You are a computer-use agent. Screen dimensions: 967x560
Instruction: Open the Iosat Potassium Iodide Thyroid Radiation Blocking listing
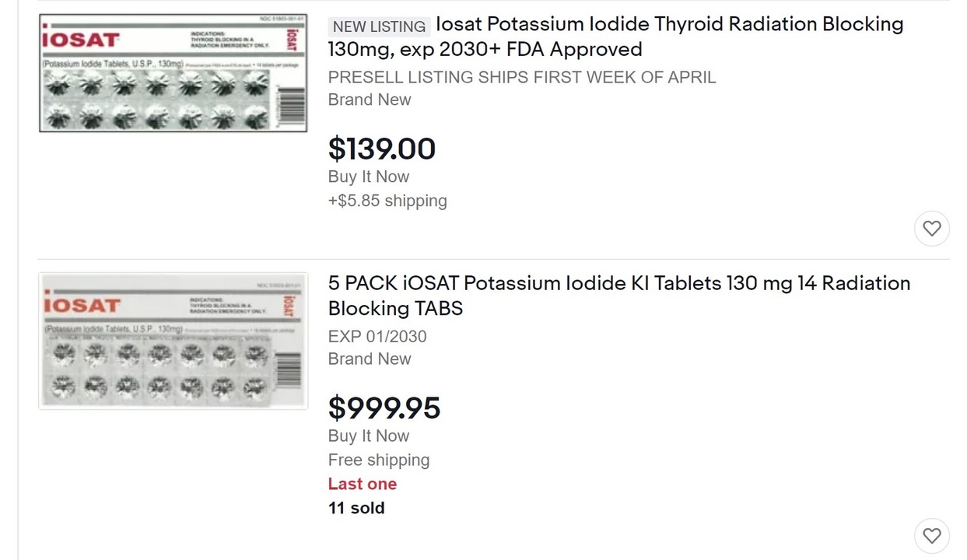pyautogui.click(x=615, y=37)
